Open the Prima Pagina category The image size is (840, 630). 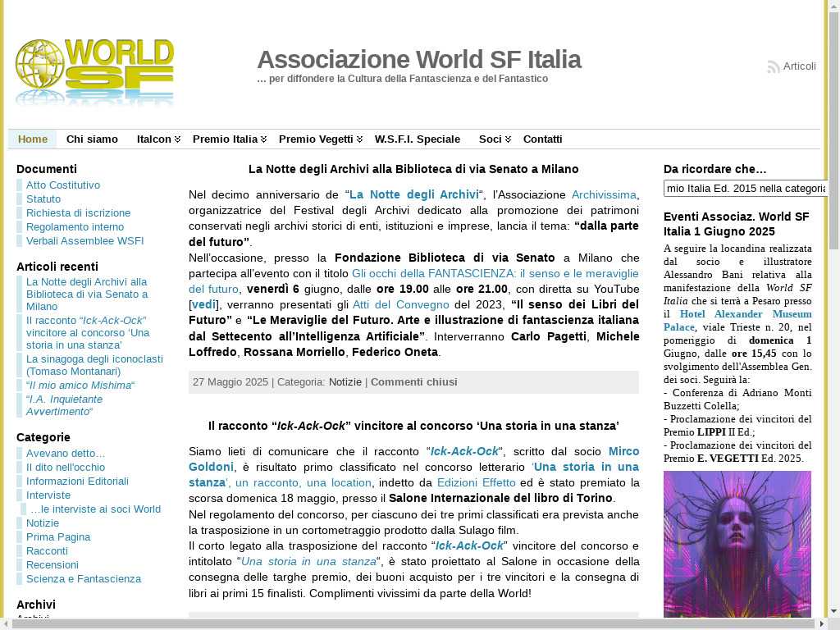coord(58,536)
